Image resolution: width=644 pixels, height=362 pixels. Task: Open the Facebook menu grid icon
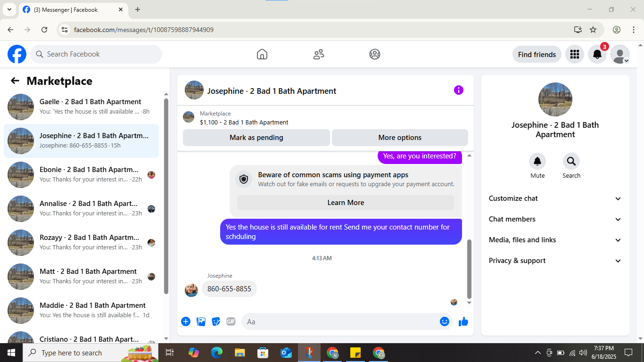click(x=574, y=54)
